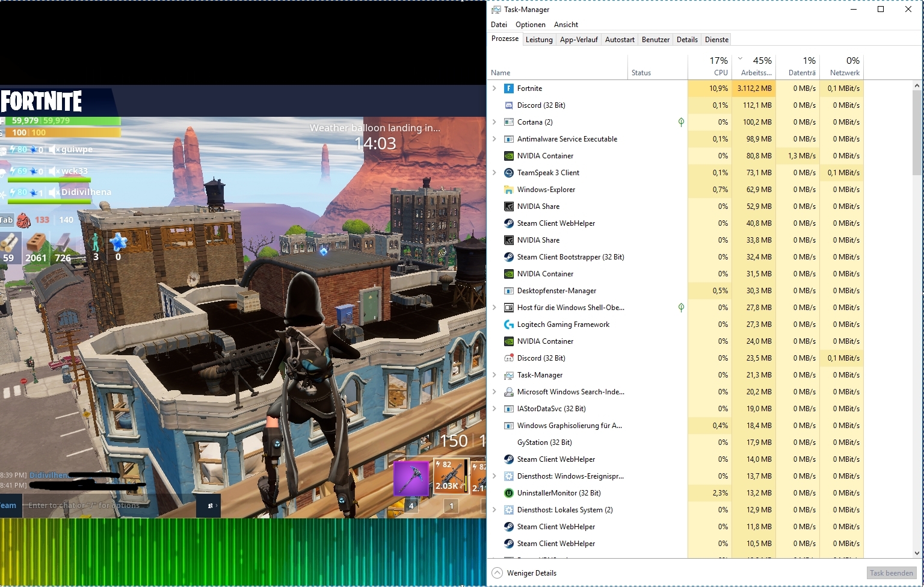Click the IAStorDataSvc process icon
Image resolution: width=924 pixels, height=587 pixels.
click(x=508, y=409)
